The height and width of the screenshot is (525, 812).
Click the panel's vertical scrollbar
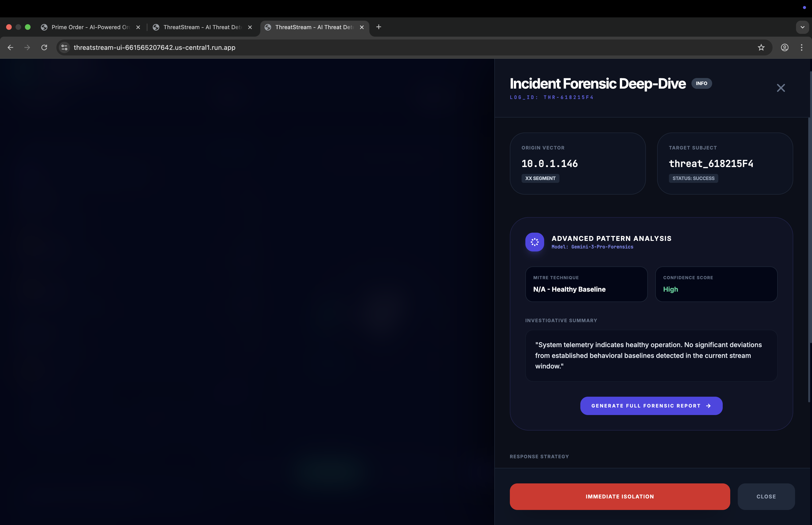810,259
